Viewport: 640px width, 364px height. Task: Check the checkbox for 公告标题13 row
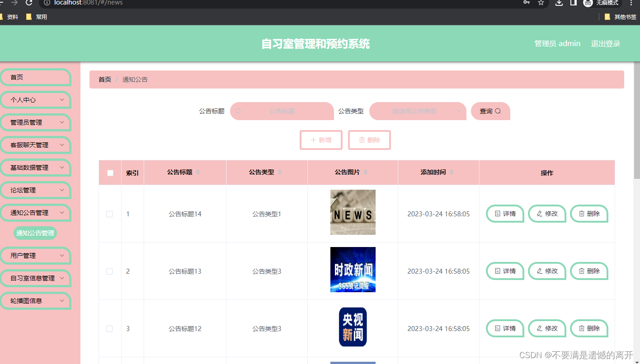[109, 271]
